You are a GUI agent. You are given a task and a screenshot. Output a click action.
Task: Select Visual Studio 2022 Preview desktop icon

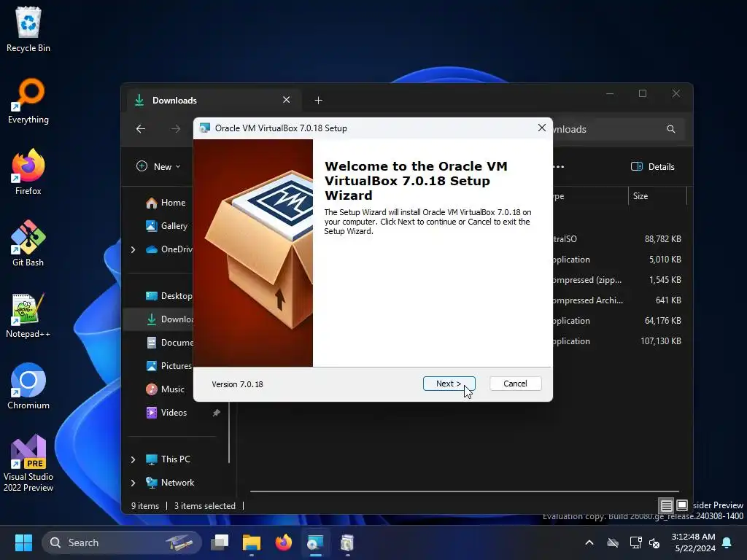point(28,463)
